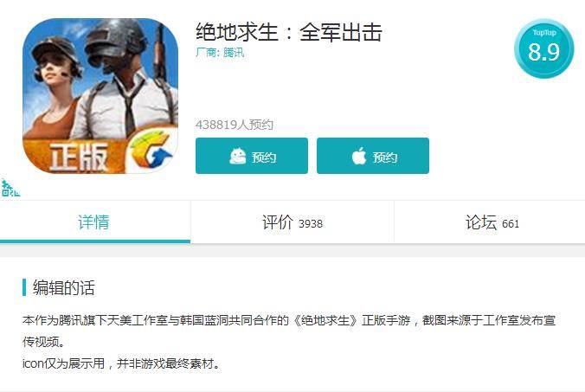Click the Apple logo icon on the 预约 button
585x392 pixels.
click(359, 156)
